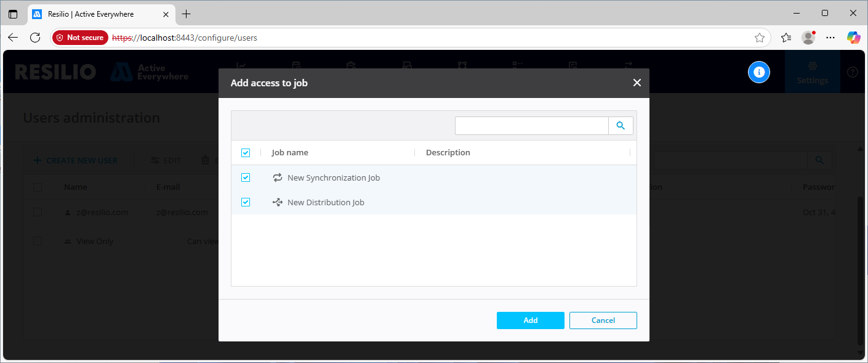
Task: Open a new browser tab
Action: 187,14
